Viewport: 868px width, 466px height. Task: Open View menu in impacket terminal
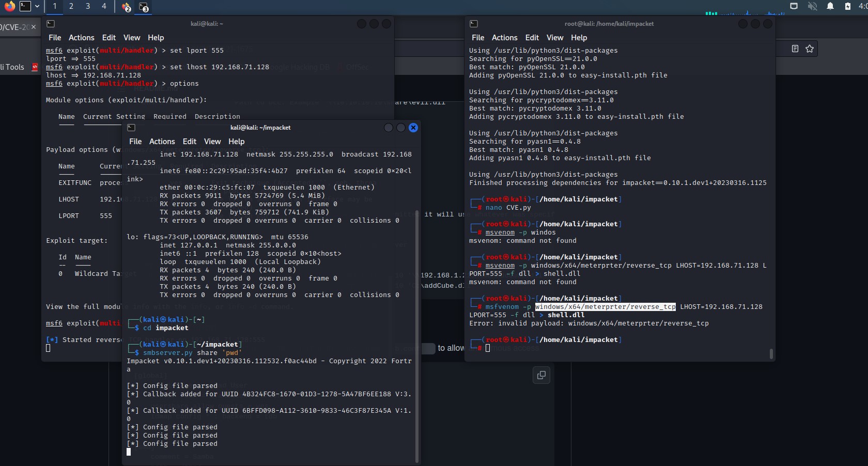[212, 142]
